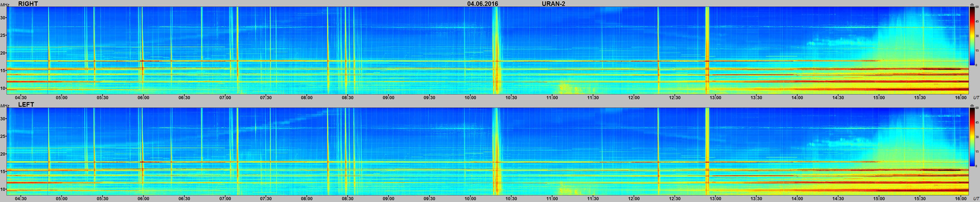Click 15:00 on LEFT panel time axis

(879, 199)
